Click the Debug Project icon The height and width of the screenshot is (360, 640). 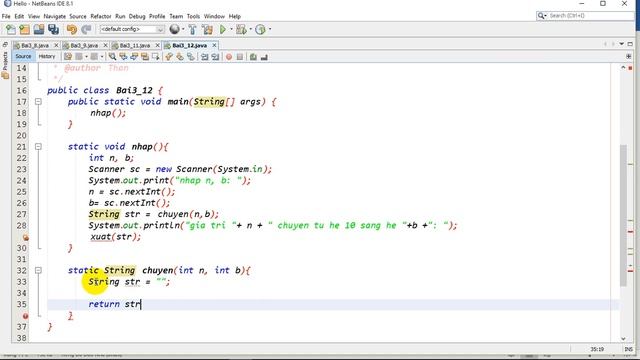pos(241,29)
